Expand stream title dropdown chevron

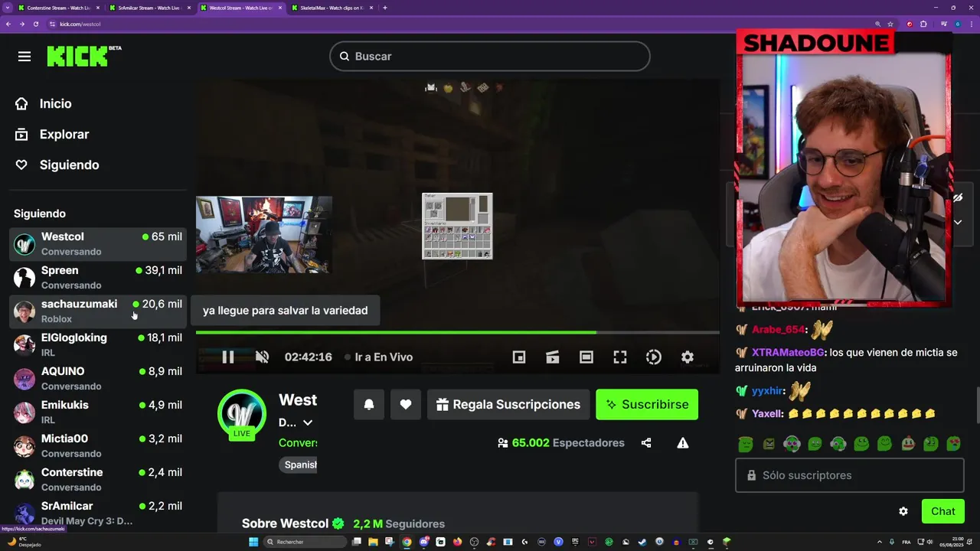click(308, 422)
